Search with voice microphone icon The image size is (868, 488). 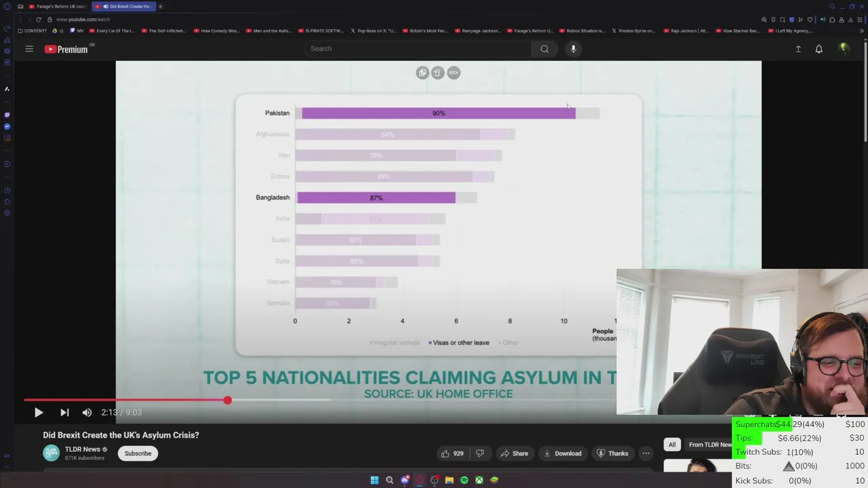pos(573,49)
